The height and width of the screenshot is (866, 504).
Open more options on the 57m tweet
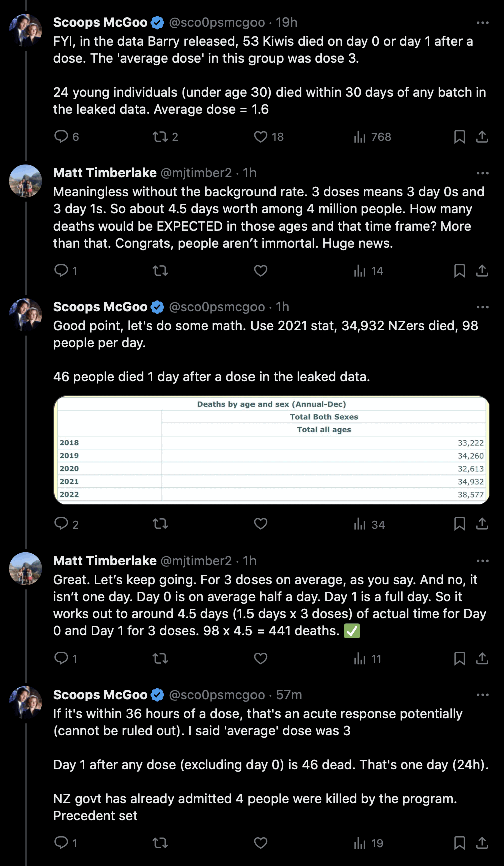point(482,695)
